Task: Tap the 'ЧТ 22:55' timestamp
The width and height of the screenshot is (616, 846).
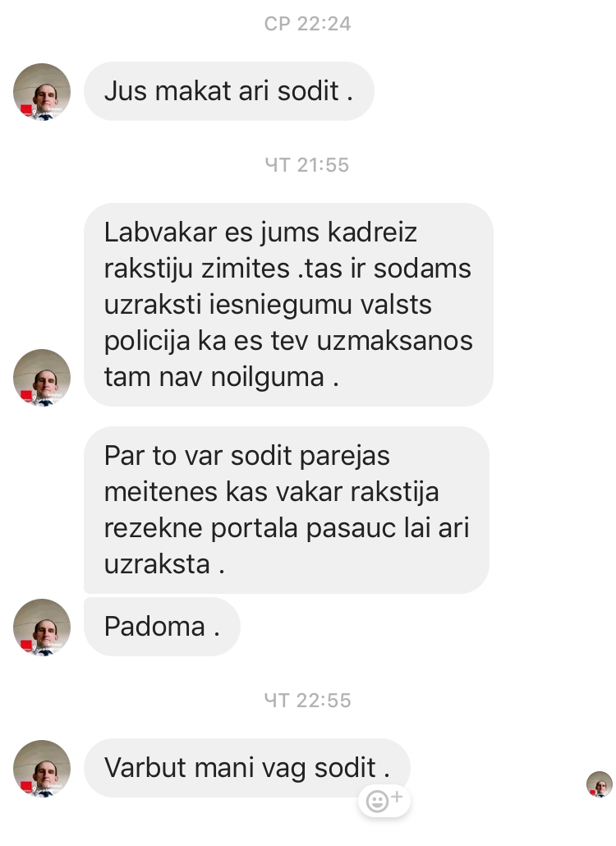Action: point(307,701)
